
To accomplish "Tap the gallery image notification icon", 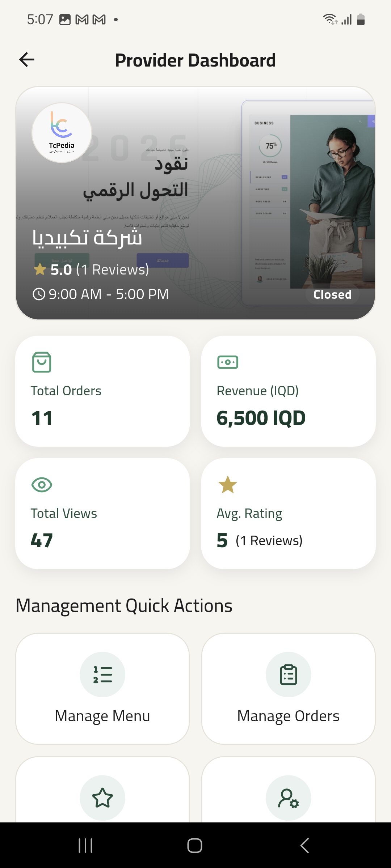I will pyautogui.click(x=65, y=20).
